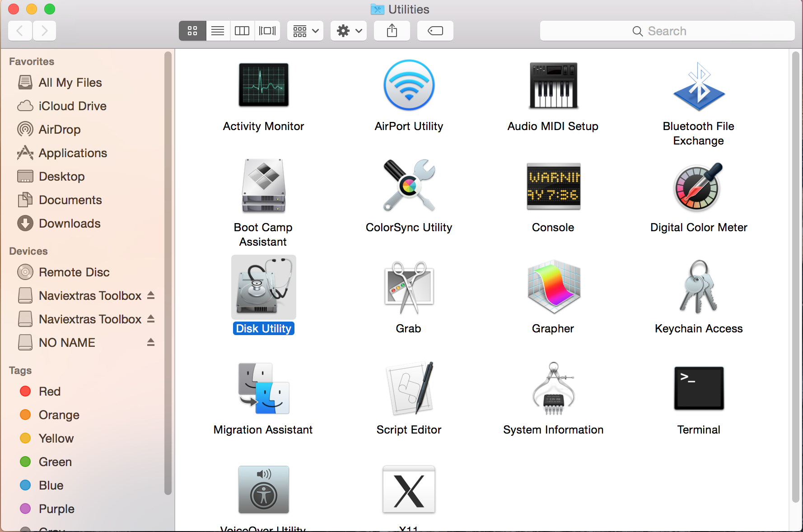Enable Cover Flow view
The height and width of the screenshot is (532, 803).
(267, 31)
